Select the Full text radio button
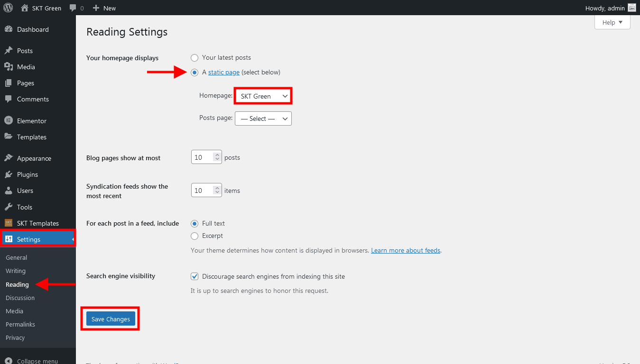 coord(195,223)
